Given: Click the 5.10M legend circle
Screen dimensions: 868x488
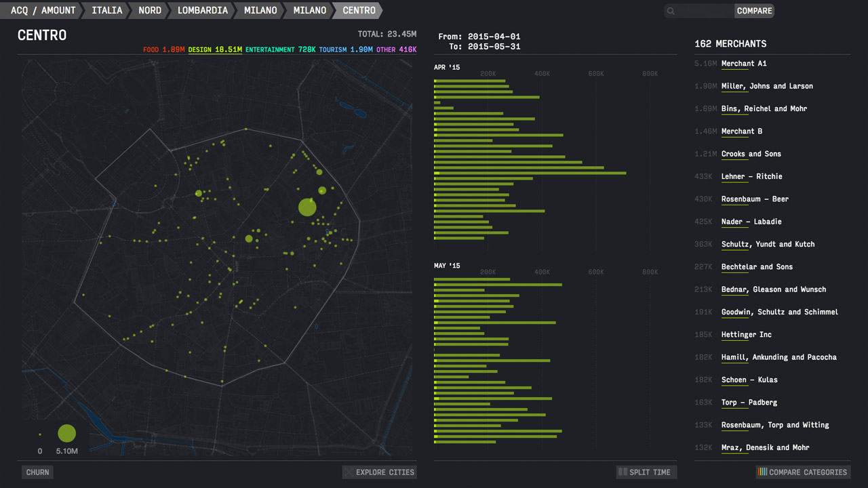Looking at the screenshot, I should click(x=66, y=433).
